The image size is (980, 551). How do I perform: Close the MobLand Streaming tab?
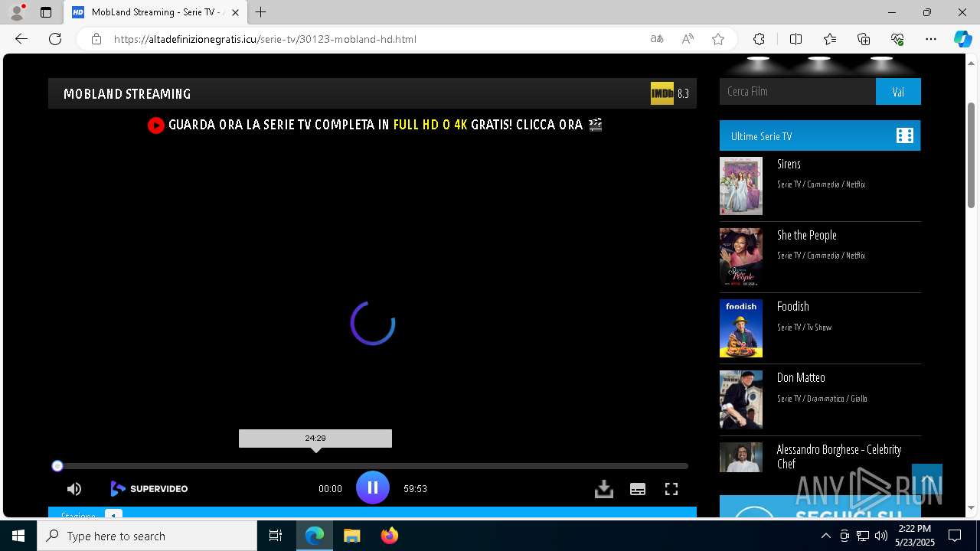point(235,12)
